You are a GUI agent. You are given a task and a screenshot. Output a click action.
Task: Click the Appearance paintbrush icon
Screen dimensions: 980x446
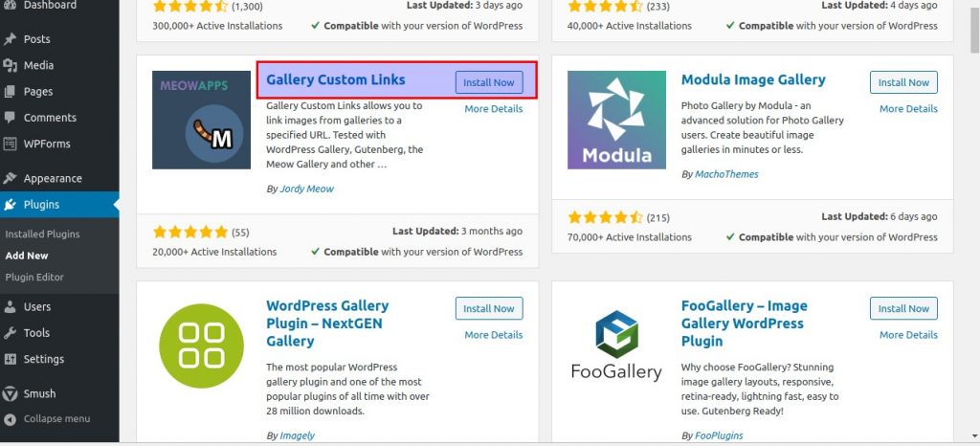click(x=10, y=179)
